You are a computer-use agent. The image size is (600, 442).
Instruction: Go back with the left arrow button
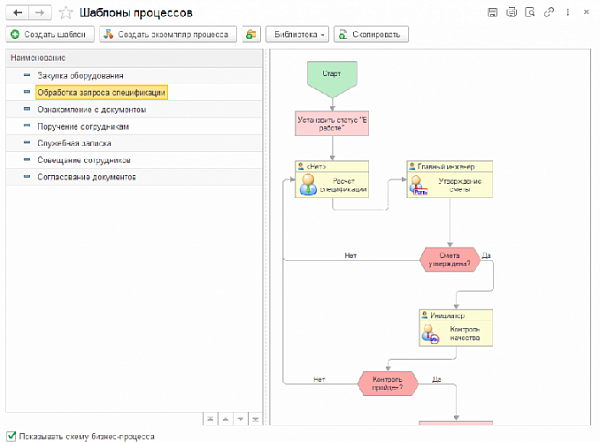click(18, 13)
